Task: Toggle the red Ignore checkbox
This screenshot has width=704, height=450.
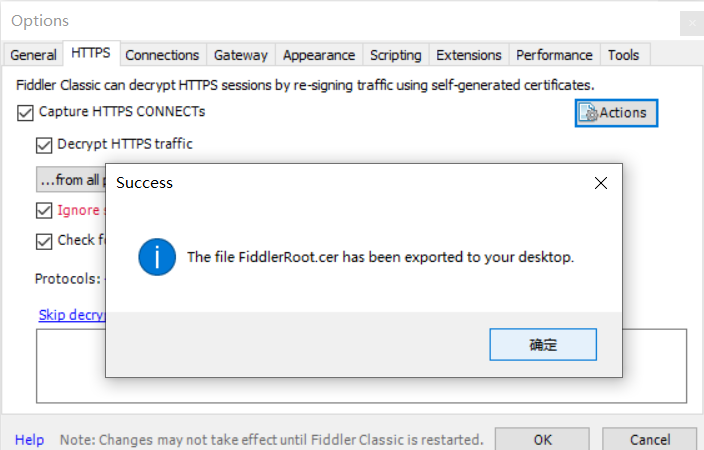Action: (44, 210)
